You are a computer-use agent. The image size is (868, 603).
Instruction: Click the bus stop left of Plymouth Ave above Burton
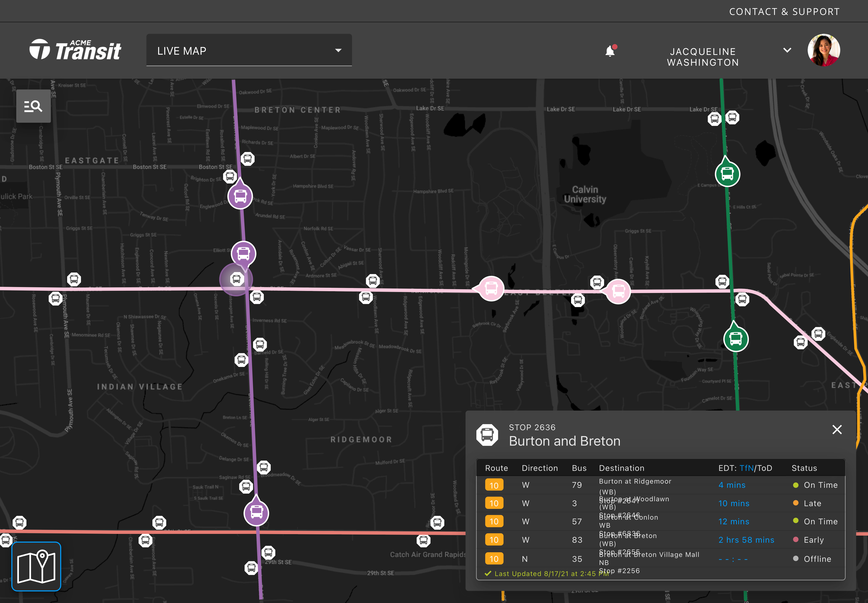74,280
